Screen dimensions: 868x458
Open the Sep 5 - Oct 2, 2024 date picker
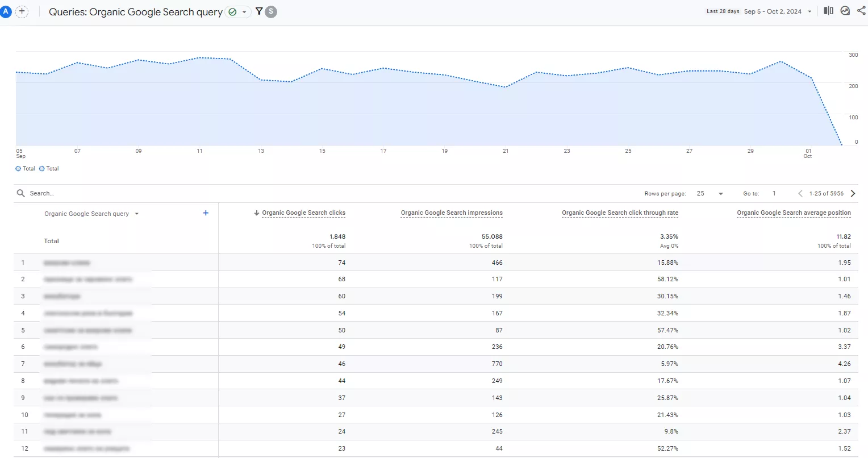[x=778, y=11]
